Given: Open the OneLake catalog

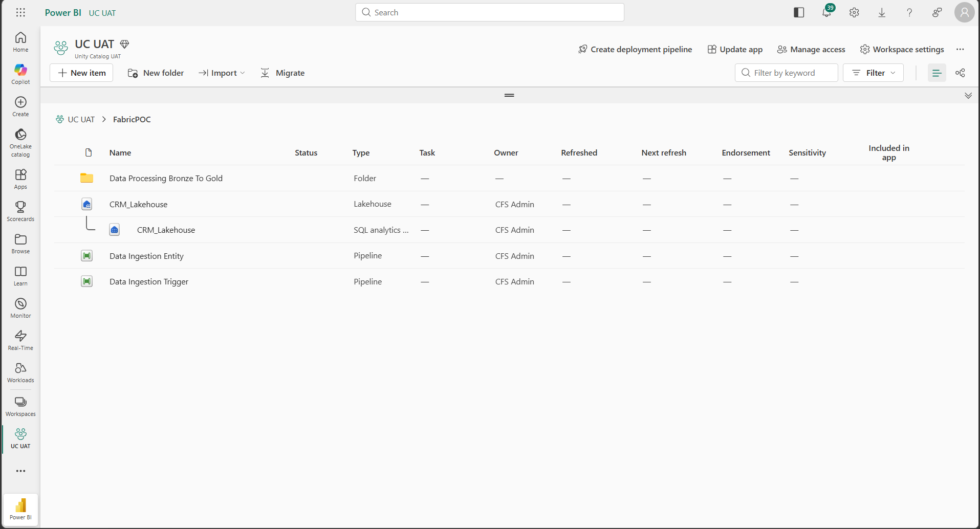Looking at the screenshot, I should coord(20,143).
